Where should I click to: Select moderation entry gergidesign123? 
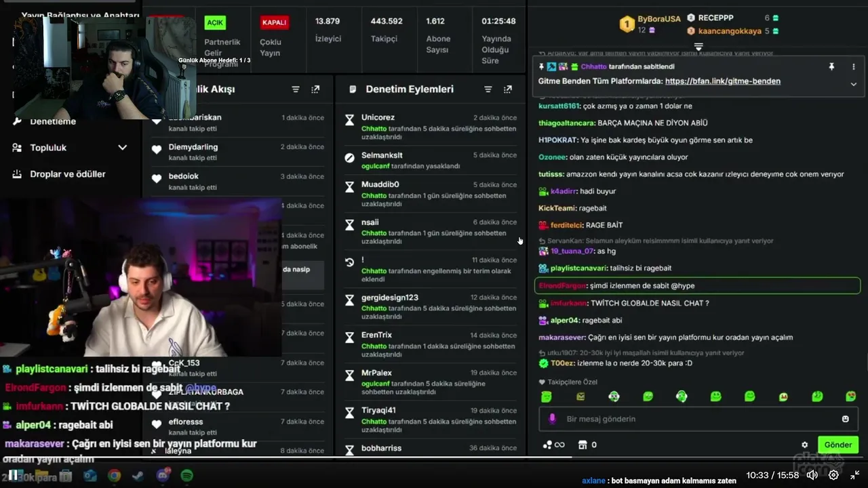(430, 306)
